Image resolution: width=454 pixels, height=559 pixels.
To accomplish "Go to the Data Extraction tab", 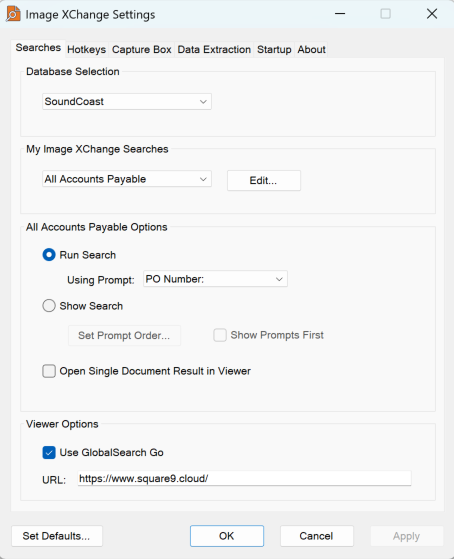I will [x=214, y=50].
